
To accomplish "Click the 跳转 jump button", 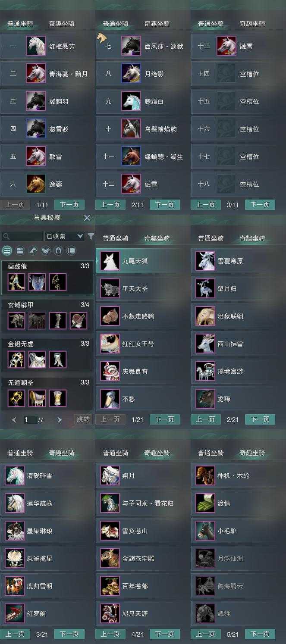I will [83, 419].
